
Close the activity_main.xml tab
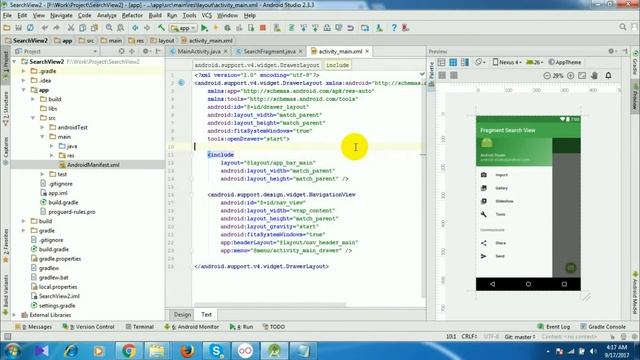point(367,51)
